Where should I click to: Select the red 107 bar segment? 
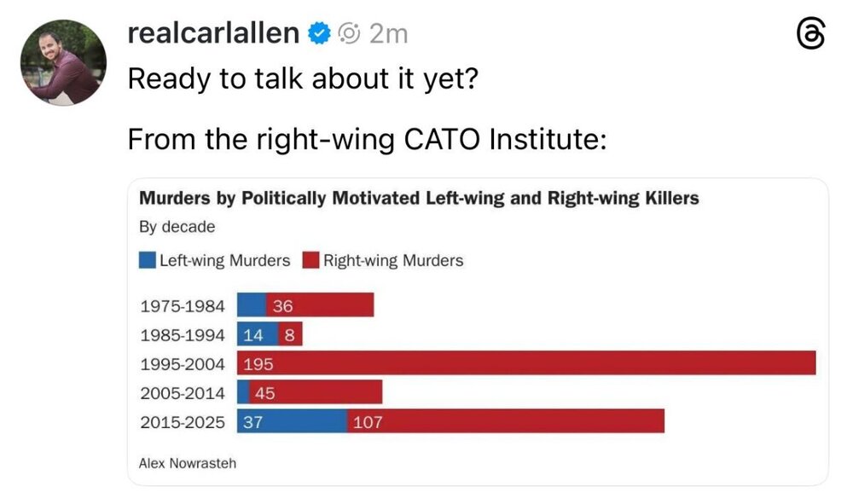[x=505, y=421]
